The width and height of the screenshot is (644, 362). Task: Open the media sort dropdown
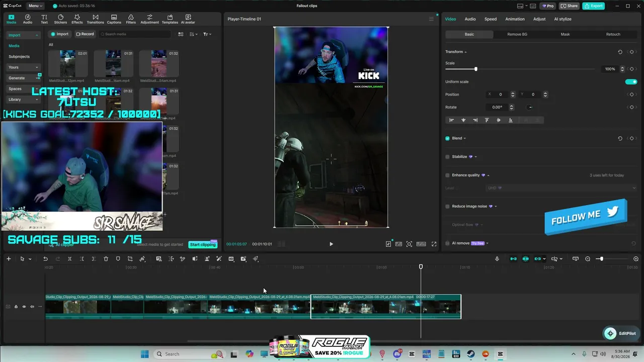(x=194, y=34)
